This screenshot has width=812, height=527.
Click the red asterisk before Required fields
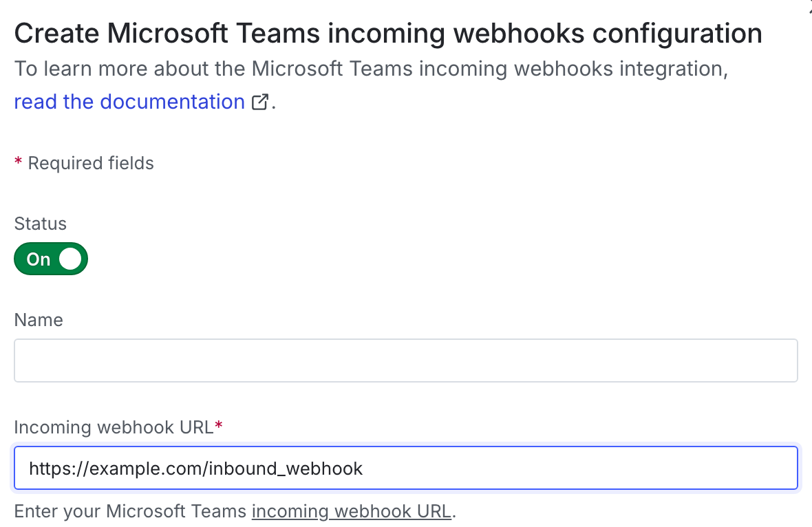coord(18,162)
